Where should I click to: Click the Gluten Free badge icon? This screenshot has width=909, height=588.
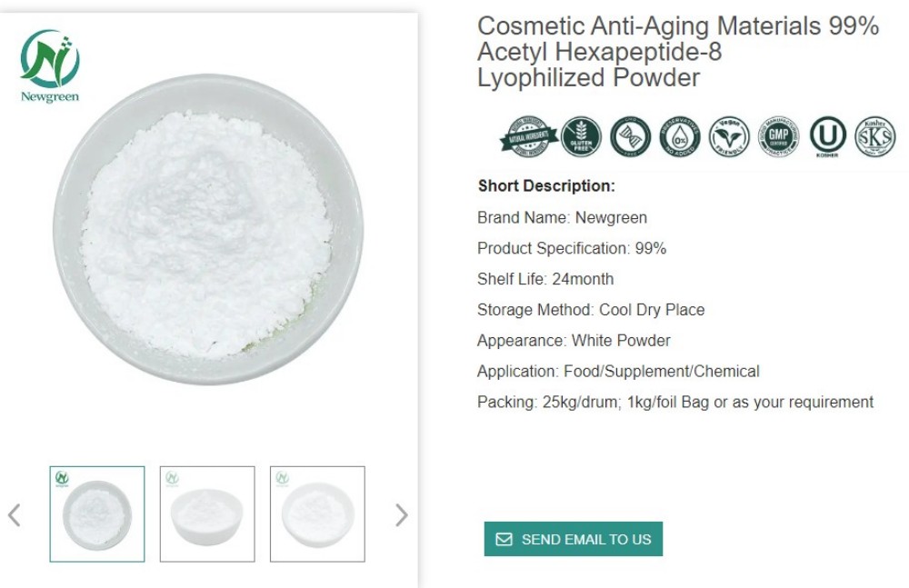coord(581,136)
